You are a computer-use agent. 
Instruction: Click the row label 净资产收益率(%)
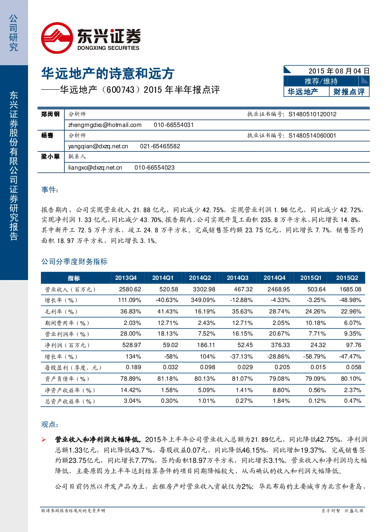(70, 390)
